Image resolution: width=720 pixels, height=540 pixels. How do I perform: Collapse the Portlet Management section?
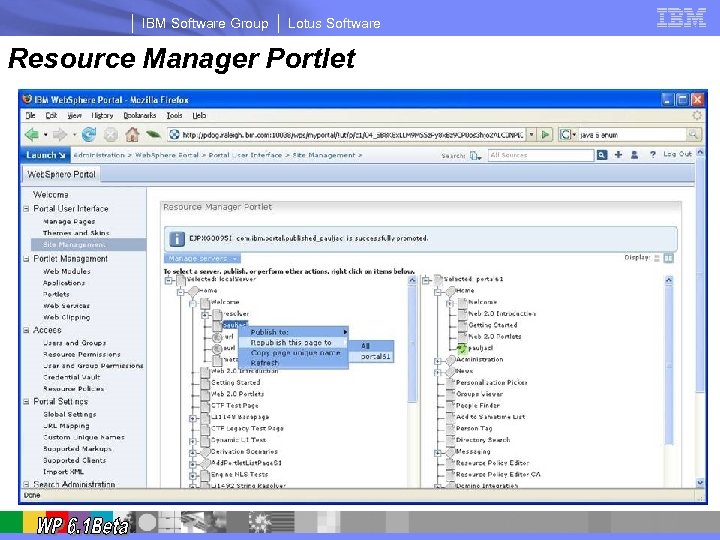[x=26, y=259]
